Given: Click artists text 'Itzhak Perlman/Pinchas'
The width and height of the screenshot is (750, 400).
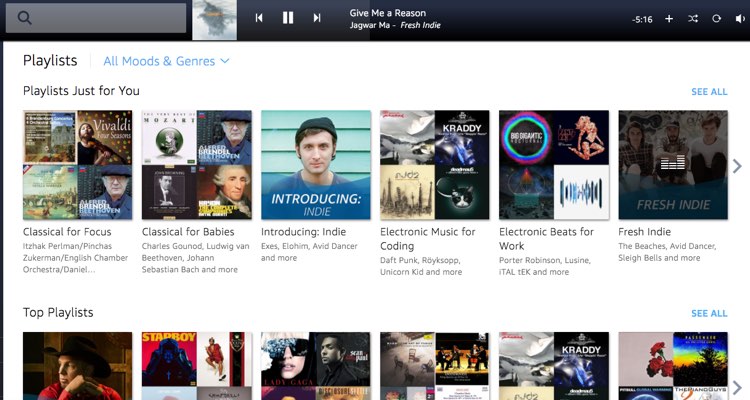Looking at the screenshot, I should point(67,246).
